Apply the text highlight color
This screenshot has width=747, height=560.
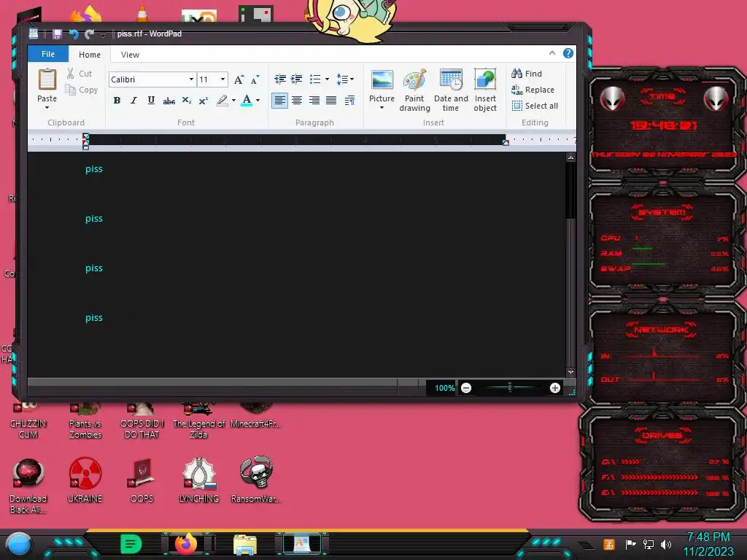click(222, 101)
